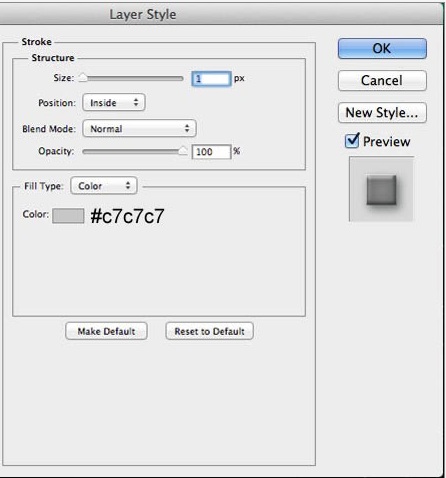This screenshot has height=478, width=446.
Task: Click the Blend Mode dropdown arrows
Action: [187, 128]
